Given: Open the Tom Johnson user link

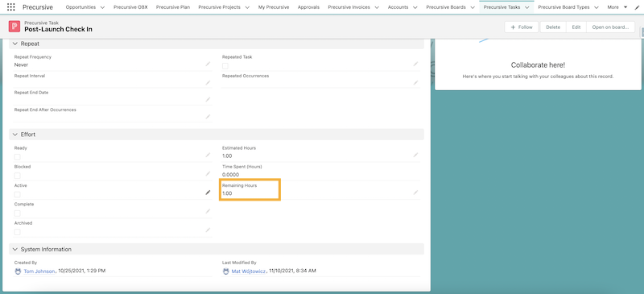Looking at the screenshot, I should click(x=39, y=271).
